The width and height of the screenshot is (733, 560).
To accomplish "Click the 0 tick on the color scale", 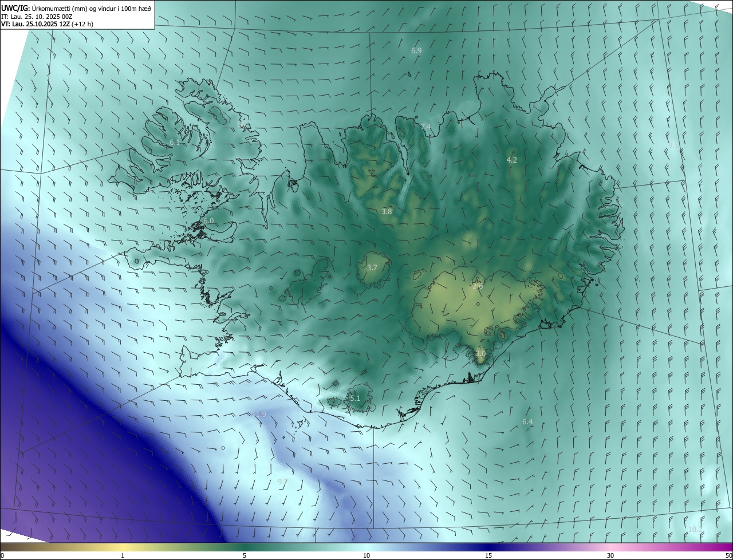I will tap(2, 555).
